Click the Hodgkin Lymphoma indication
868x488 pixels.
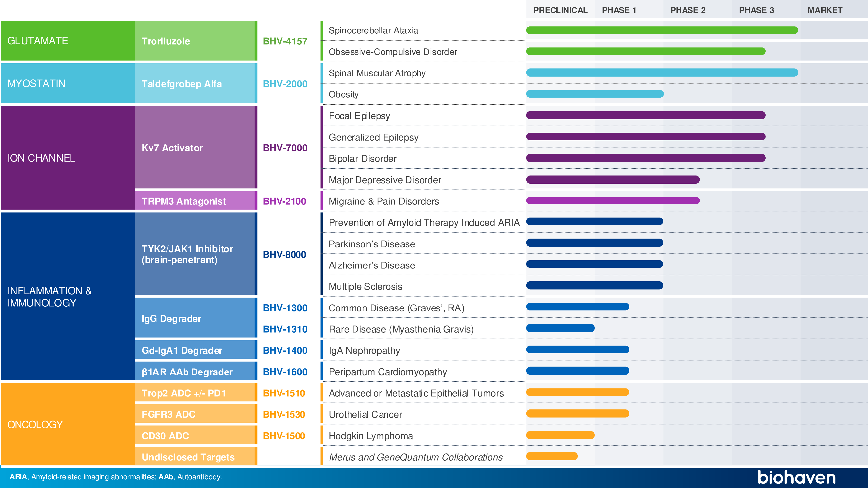pos(371,436)
